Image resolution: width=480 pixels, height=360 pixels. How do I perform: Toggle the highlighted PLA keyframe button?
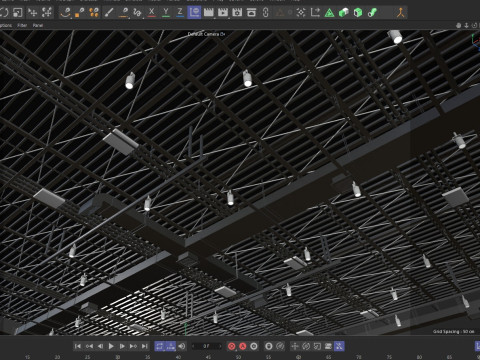(x=339, y=346)
